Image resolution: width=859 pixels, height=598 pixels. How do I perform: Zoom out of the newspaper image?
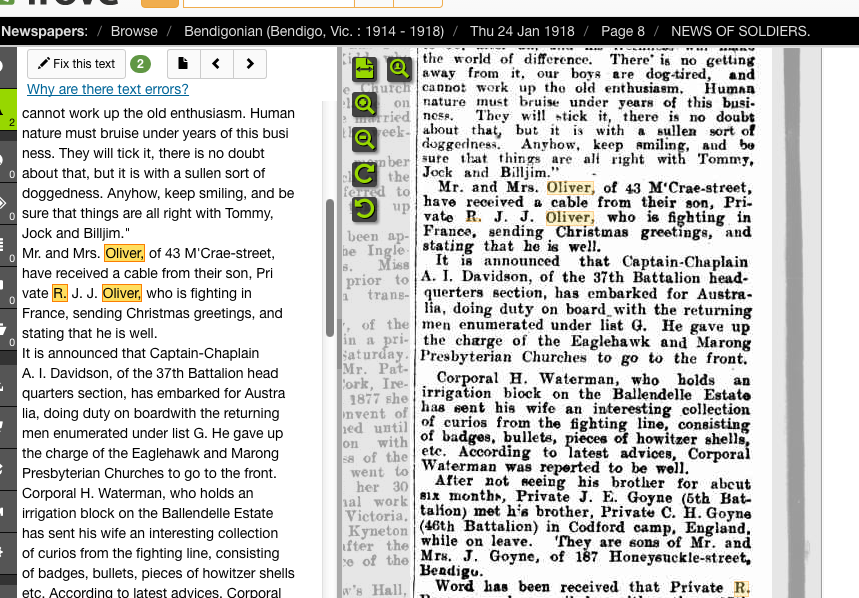(x=364, y=139)
